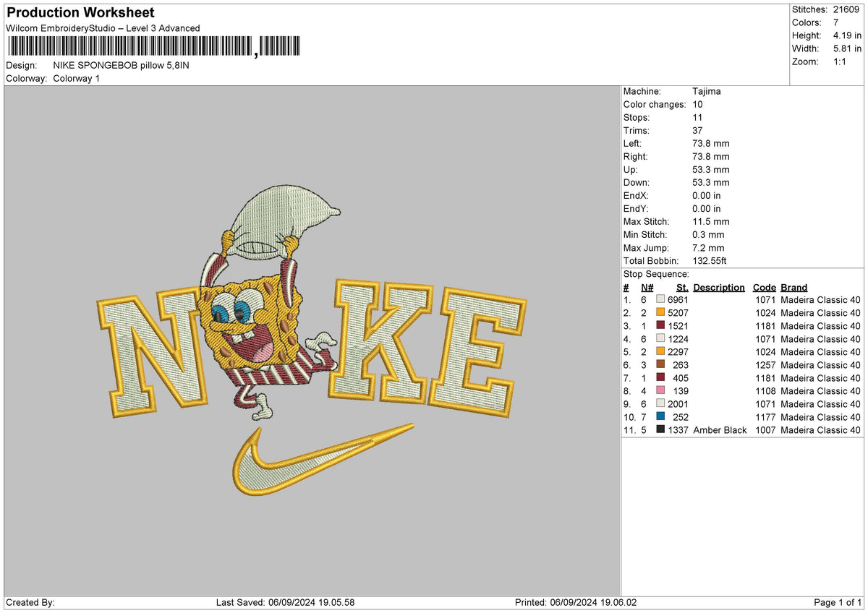The image size is (868, 613).
Task: Click the orange swatch in stop 2
Action: [660, 313]
